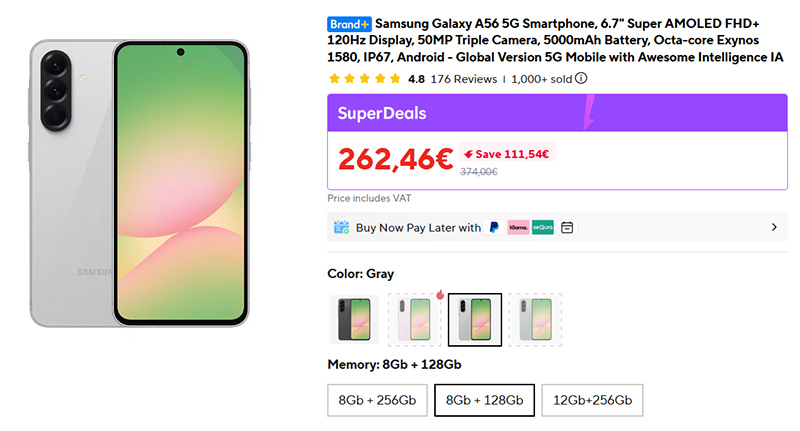Viewport: 800px width, 431px height.
Task: Click the Buy Now Pay Later card icon
Action: (x=341, y=228)
